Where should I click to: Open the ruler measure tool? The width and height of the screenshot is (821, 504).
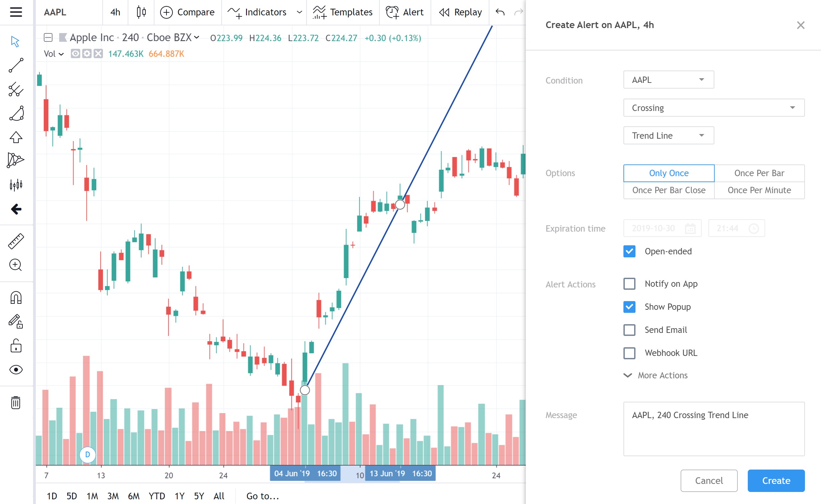pos(16,241)
